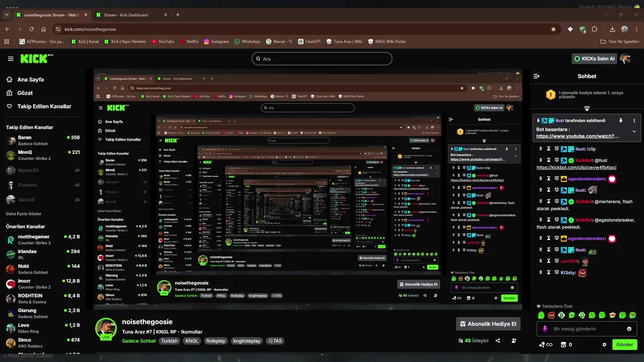The image size is (644, 362).
Task: Open a new browser tab
Action: tap(178, 15)
